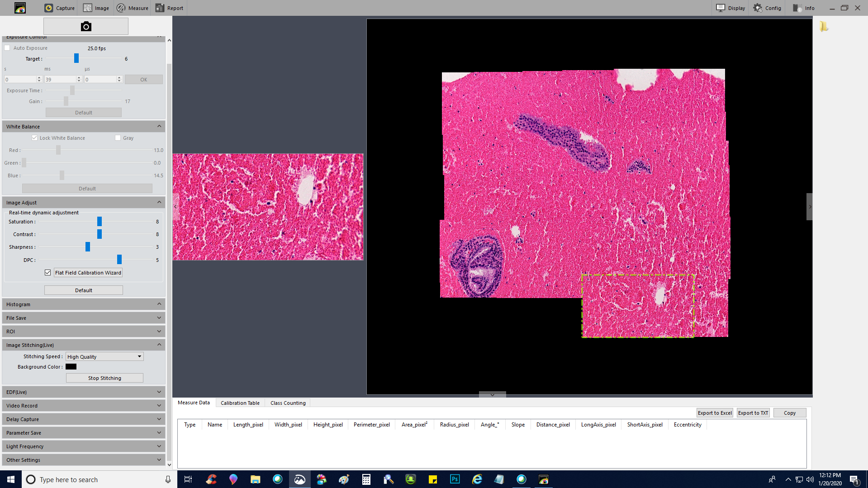This screenshot has height=488, width=868.
Task: Click the Display monitor icon
Action: [x=721, y=8]
